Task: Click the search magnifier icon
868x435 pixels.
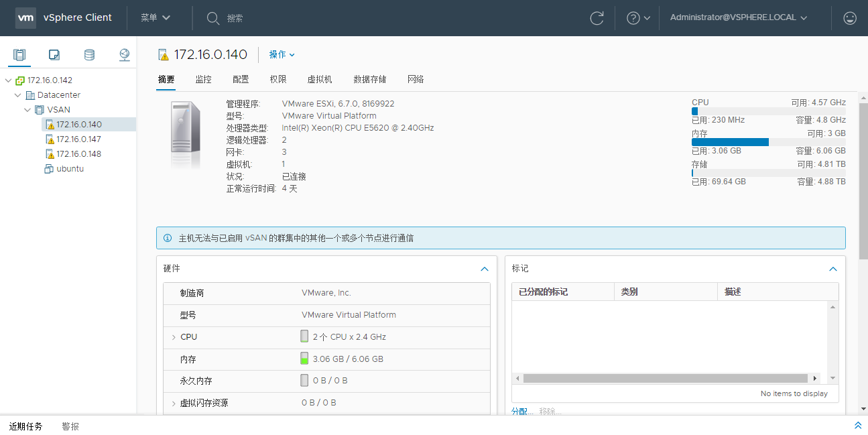Action: pyautogui.click(x=213, y=18)
